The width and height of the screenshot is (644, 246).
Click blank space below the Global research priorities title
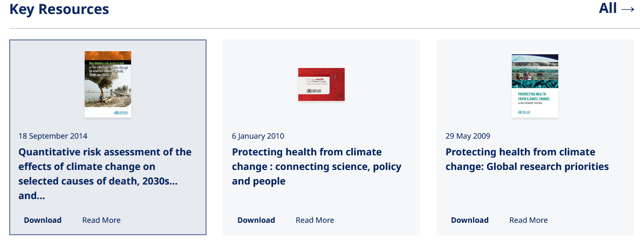click(x=534, y=192)
